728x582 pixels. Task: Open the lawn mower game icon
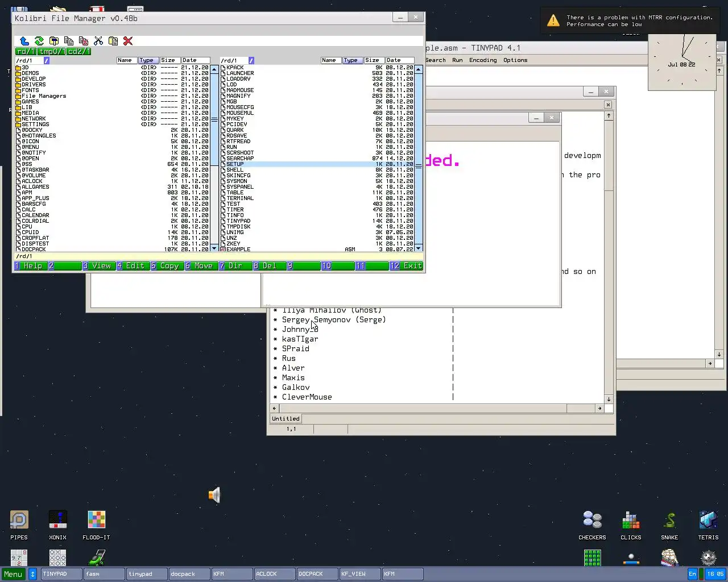coord(96,558)
